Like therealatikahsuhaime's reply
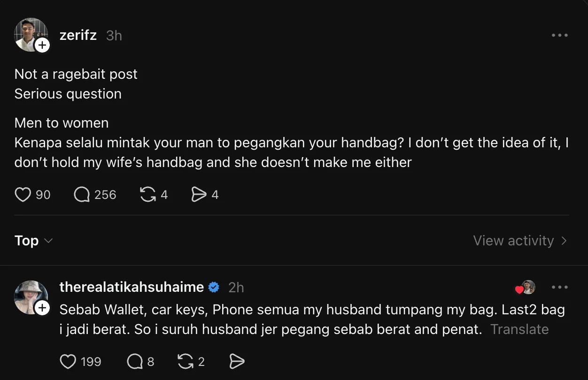 (x=68, y=361)
